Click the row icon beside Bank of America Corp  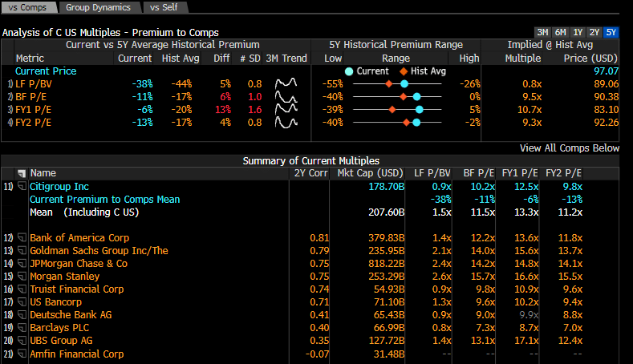pyautogui.click(x=22, y=238)
